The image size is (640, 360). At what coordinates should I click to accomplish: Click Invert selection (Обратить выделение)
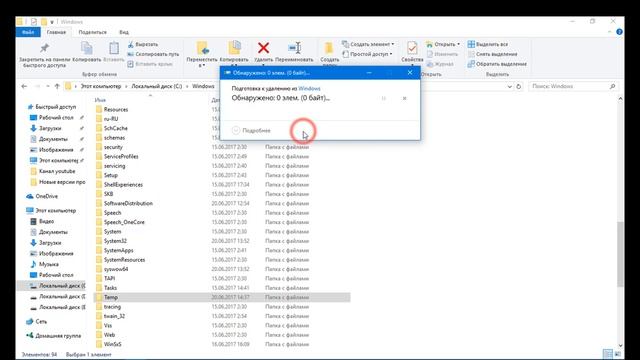pos(497,64)
